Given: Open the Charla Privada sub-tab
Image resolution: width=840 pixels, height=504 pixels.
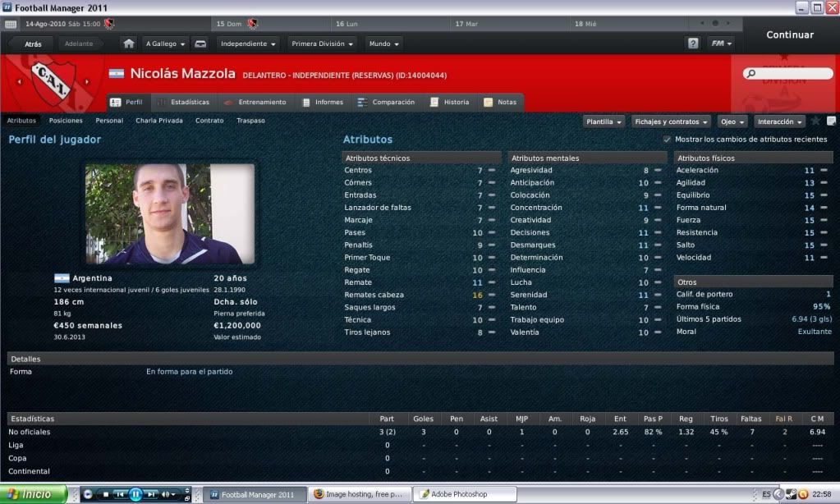Looking at the screenshot, I should pos(159,121).
